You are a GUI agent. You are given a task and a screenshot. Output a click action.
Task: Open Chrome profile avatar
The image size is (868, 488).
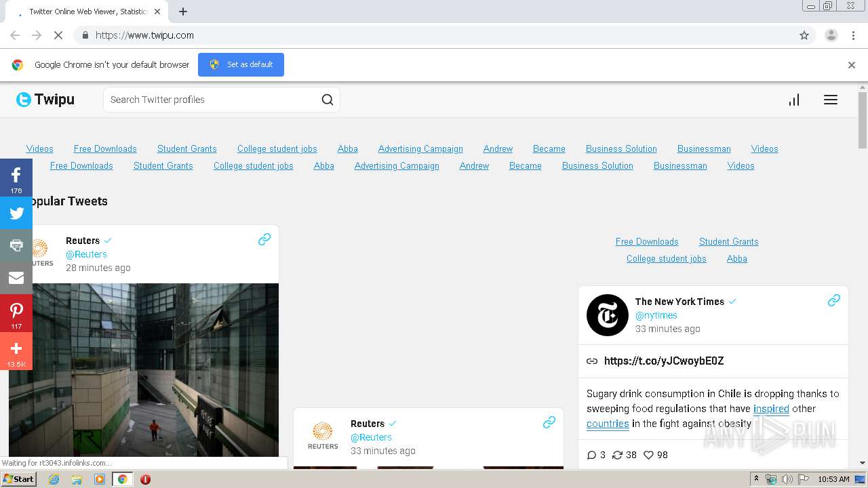tap(831, 35)
